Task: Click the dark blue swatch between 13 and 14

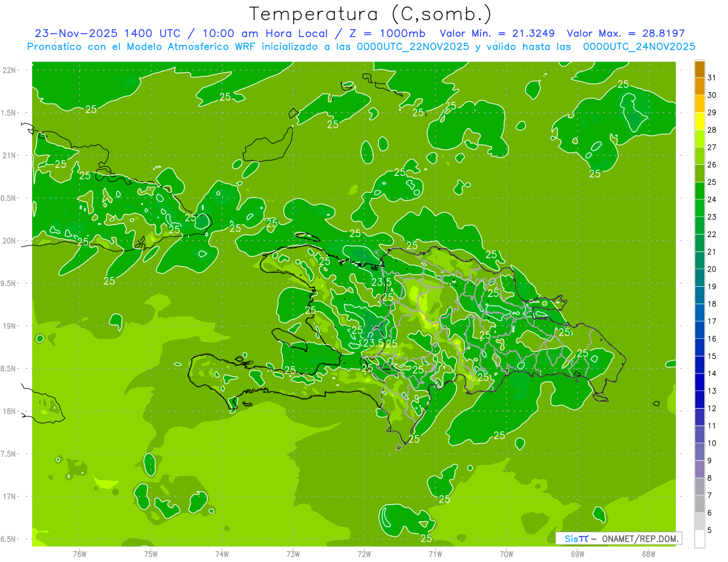Action: point(699,383)
